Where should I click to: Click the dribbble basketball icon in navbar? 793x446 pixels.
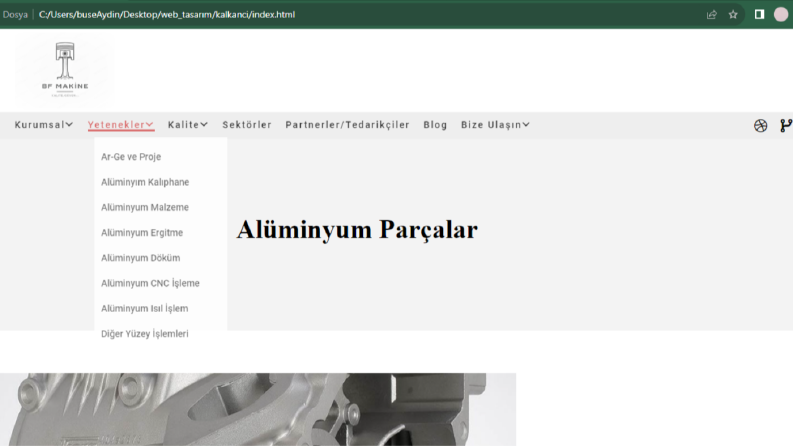coord(760,125)
